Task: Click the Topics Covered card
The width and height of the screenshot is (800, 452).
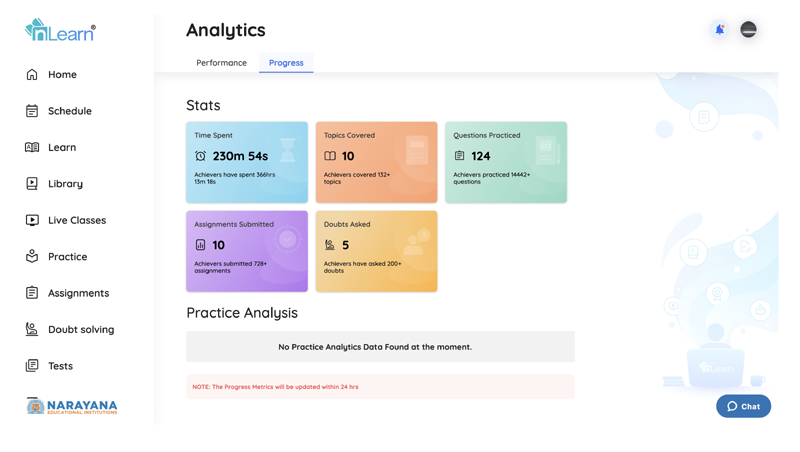Action: pyautogui.click(x=376, y=162)
